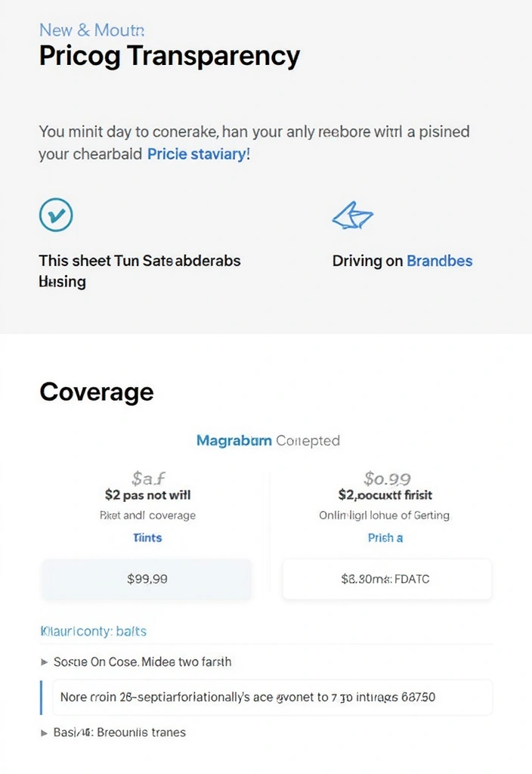Screen dimensions: 532x774
Task: Click the strikethrough "$a.f" price label
Action: point(147,478)
